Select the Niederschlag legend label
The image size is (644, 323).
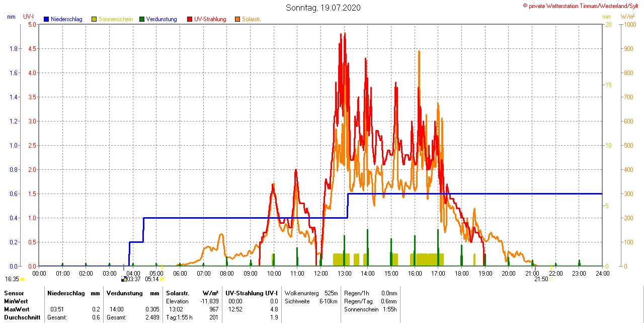pyautogui.click(x=66, y=19)
